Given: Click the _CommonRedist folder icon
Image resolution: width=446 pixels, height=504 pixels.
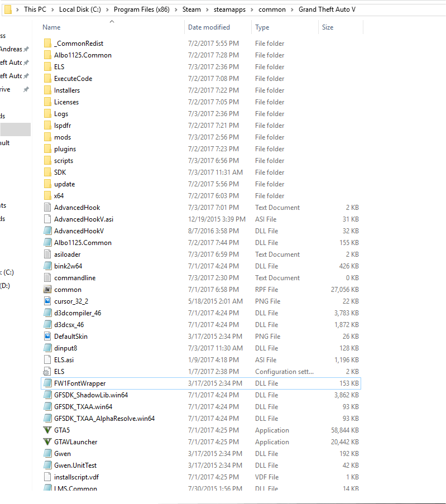Looking at the screenshot, I should [x=47, y=44].
